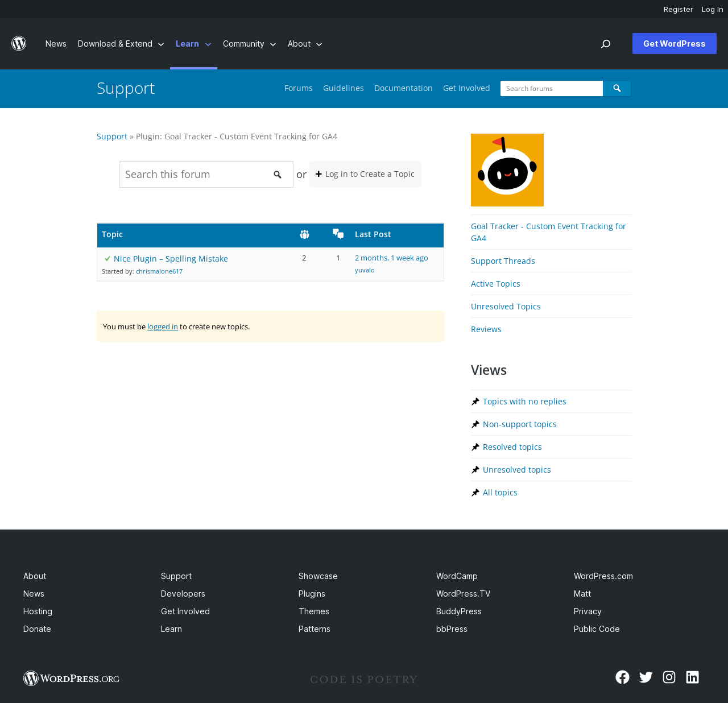Viewport: 728px width, 703px height.
Task: Open Goal Tracker - Custom Event Tracking sidebar link
Action: point(548,232)
